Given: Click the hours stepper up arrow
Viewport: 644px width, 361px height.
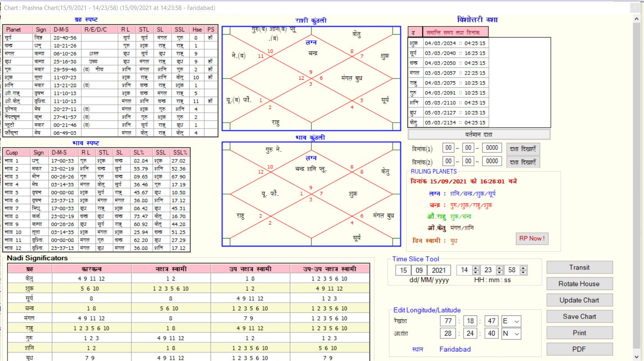Looking at the screenshot, I should tap(476, 268).
